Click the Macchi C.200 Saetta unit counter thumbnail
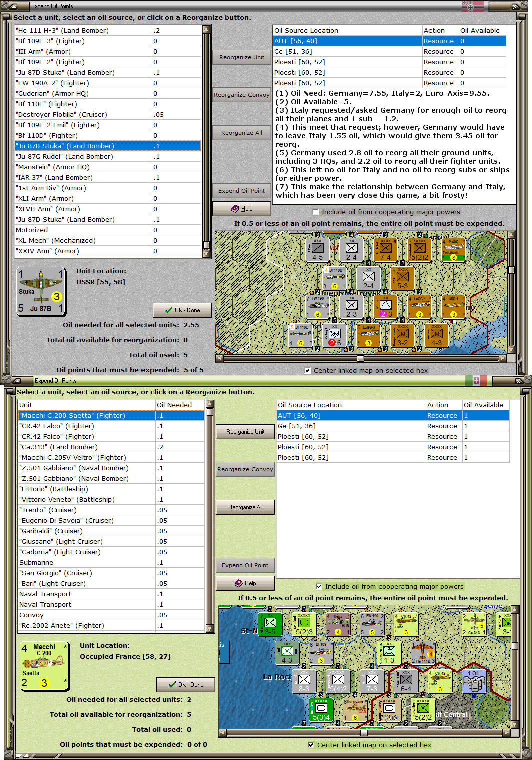The width and height of the screenshot is (532, 760). [44, 666]
